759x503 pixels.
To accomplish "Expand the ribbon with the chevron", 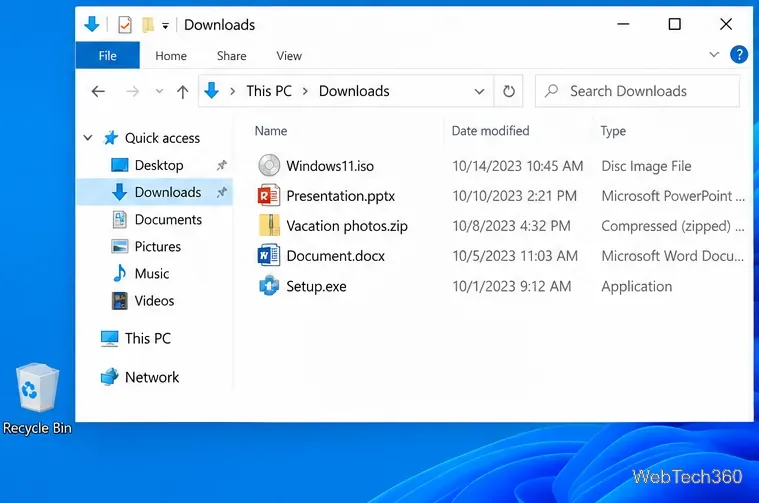I will pos(713,54).
